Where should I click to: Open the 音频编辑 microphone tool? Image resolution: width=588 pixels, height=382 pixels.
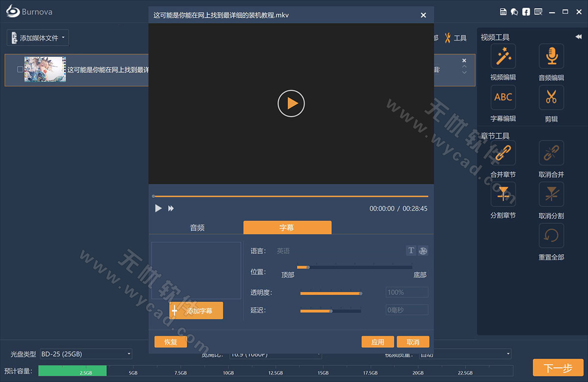(x=551, y=56)
